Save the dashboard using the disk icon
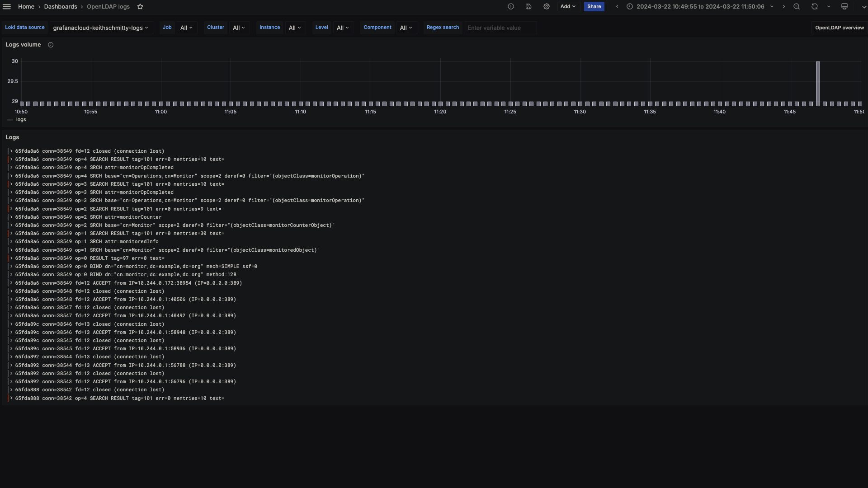 pos(528,6)
